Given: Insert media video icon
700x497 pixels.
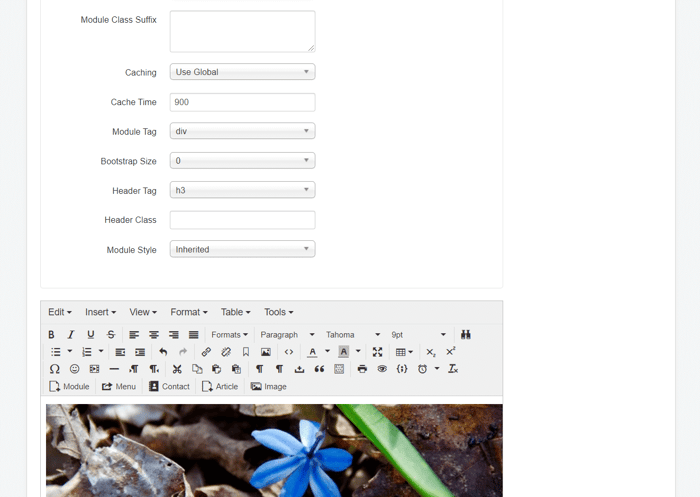Looking at the screenshot, I should (x=94, y=369).
